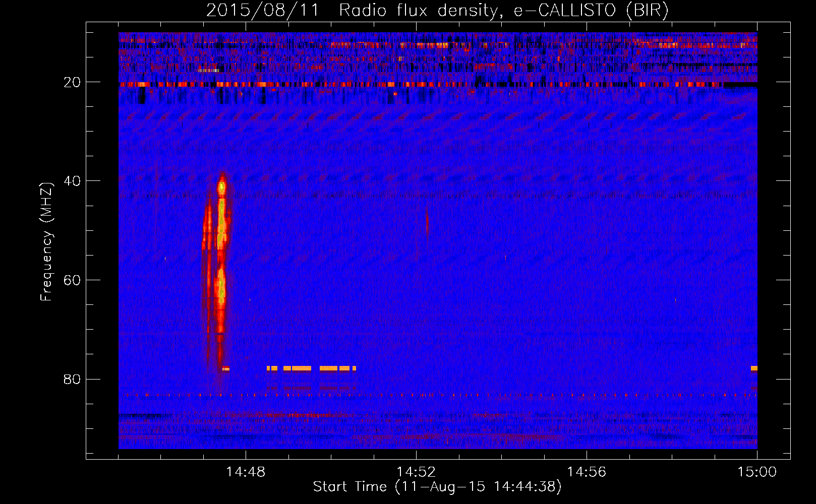
Task: Click the '80' frequency tick label
Action: click(x=72, y=379)
